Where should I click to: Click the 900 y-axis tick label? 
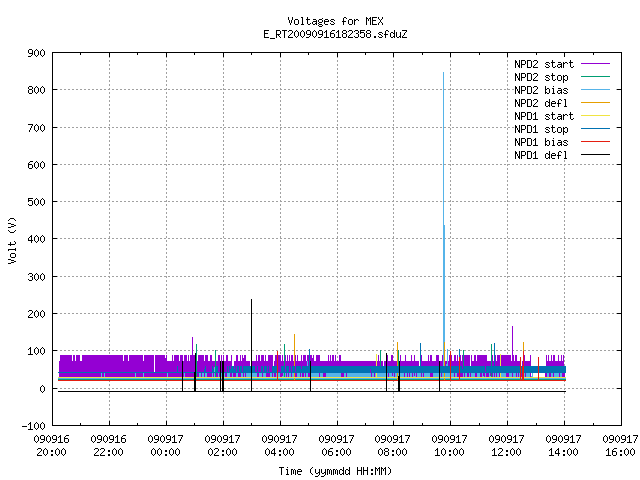pos(36,53)
